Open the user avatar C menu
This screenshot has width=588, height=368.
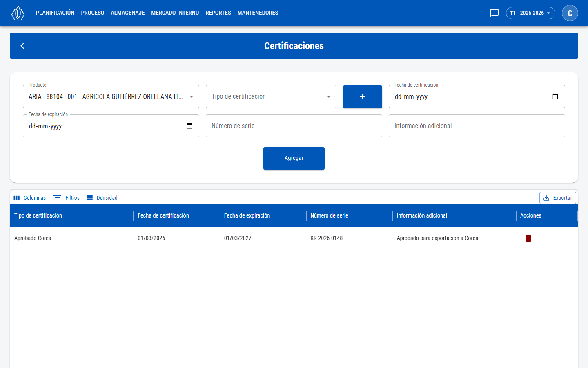pos(570,13)
